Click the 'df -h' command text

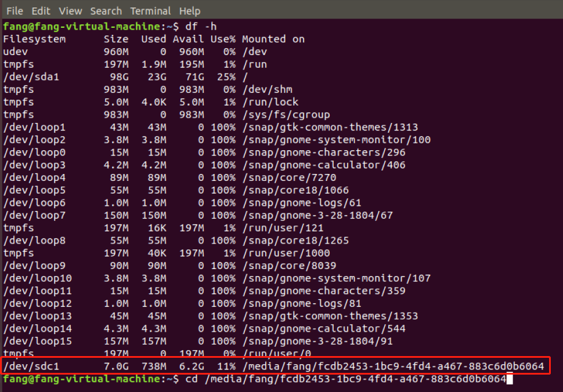click(201, 27)
